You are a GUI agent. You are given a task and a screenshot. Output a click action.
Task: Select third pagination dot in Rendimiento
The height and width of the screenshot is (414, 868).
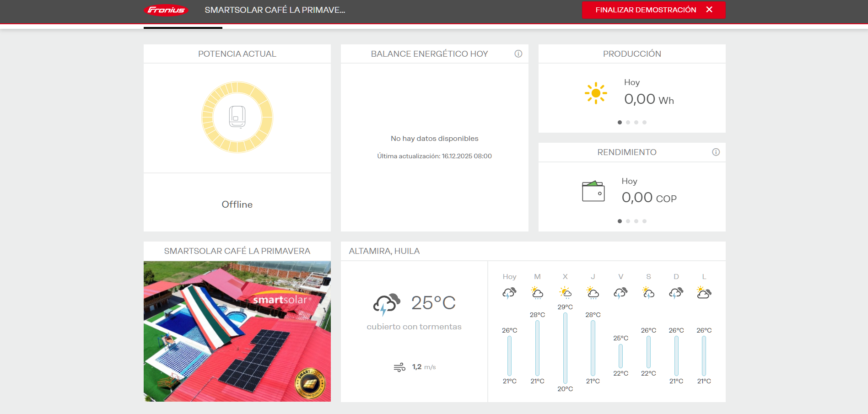tap(636, 221)
